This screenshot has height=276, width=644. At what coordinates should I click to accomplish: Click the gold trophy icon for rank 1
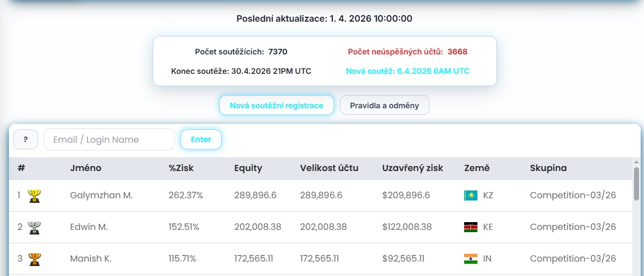coord(34,195)
